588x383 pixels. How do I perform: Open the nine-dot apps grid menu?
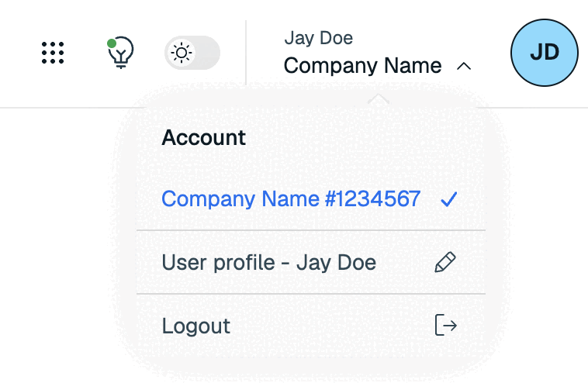pyautogui.click(x=53, y=53)
